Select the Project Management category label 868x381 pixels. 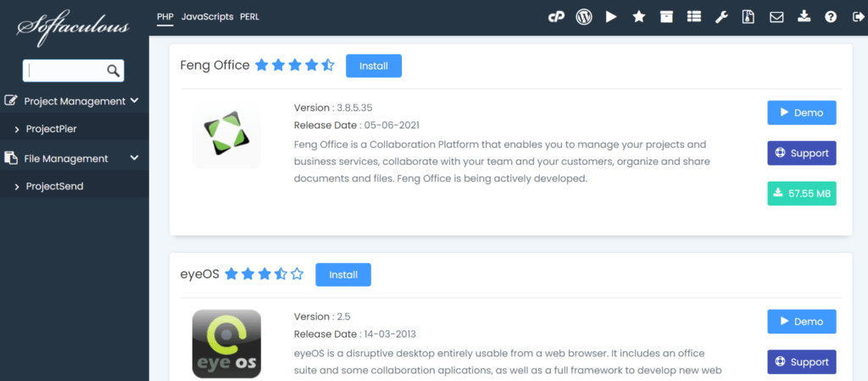(x=75, y=101)
